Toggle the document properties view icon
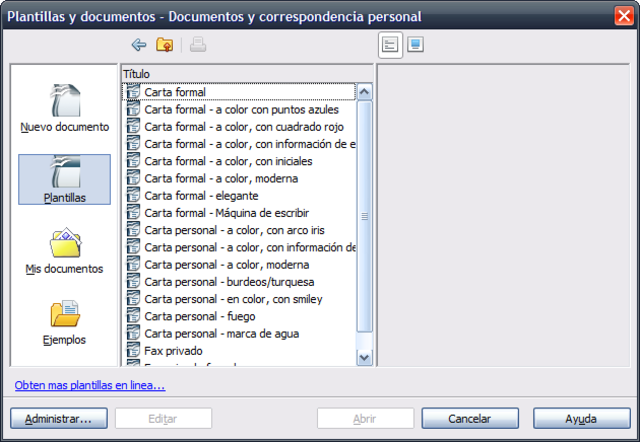Viewport: 640px width, 442px height. tap(390, 44)
